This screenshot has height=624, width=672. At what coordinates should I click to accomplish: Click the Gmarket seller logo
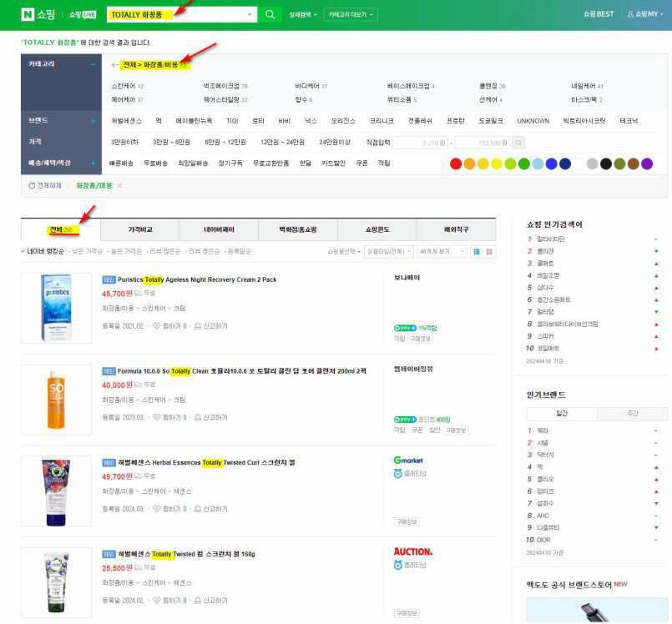coord(408,460)
